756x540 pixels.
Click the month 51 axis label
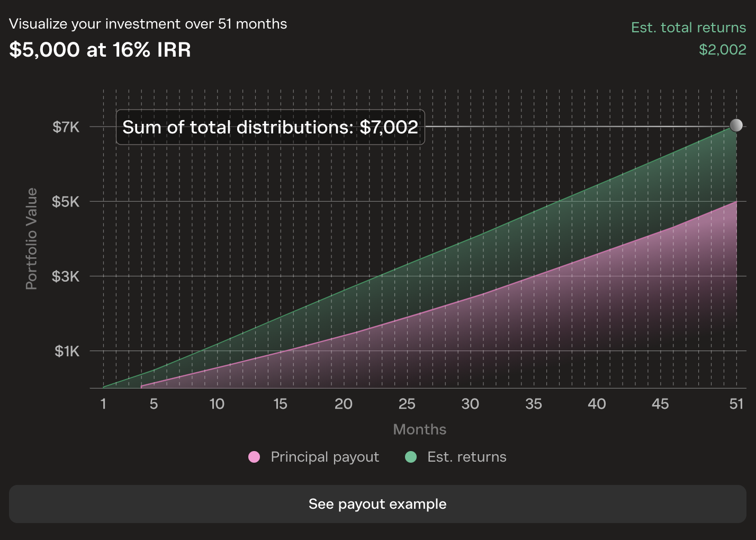pos(736,404)
